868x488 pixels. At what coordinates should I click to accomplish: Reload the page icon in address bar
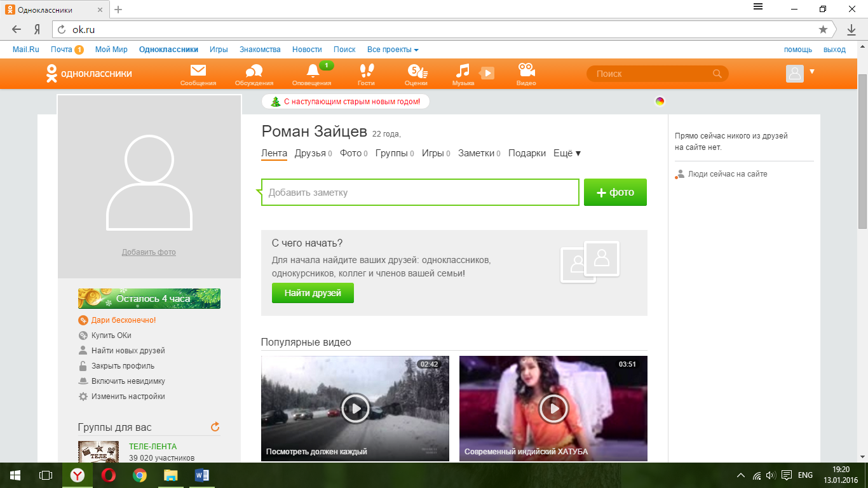point(62,29)
